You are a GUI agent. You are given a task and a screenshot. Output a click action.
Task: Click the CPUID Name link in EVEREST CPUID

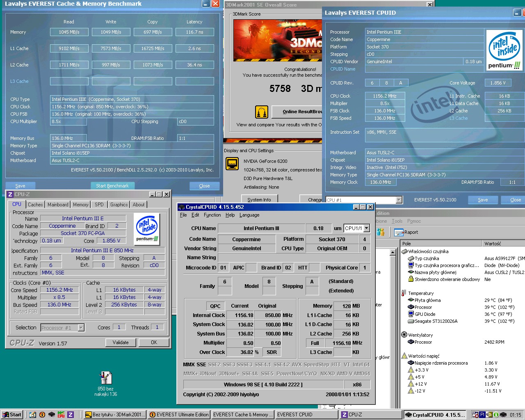tap(343, 69)
